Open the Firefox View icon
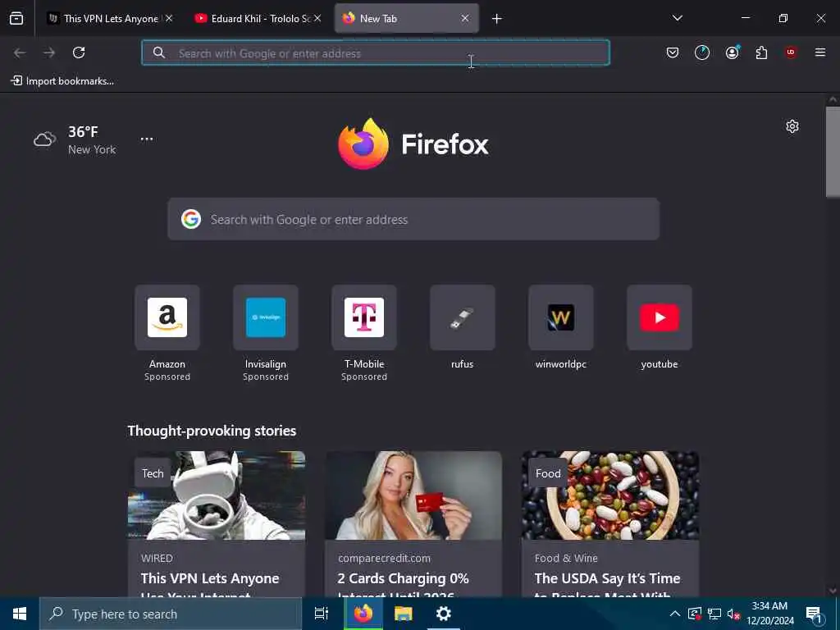This screenshot has width=840, height=630. tap(16, 18)
